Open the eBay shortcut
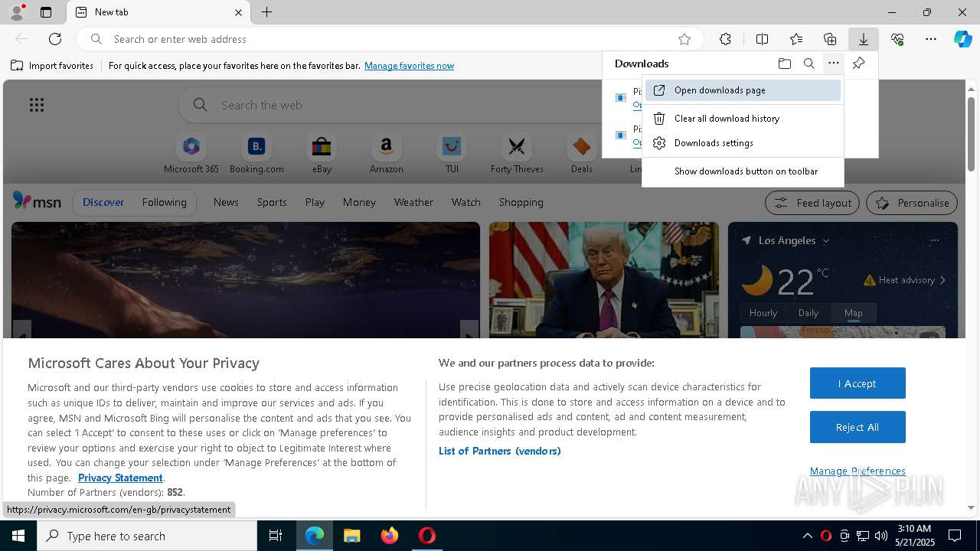 (322, 153)
